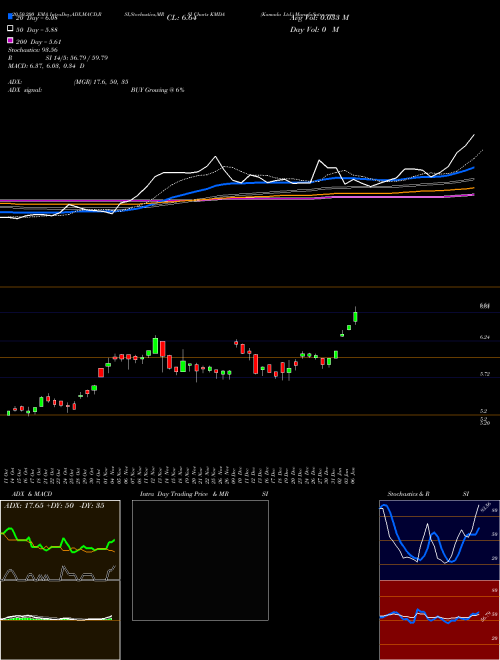Click the 'Stochastics: 93.56' reading
The image size is (500, 660).
click(x=32, y=50)
